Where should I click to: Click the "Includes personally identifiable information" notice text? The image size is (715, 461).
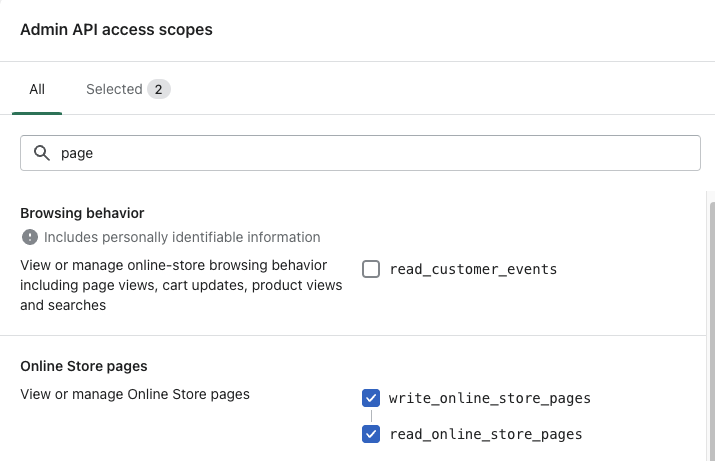tap(182, 237)
